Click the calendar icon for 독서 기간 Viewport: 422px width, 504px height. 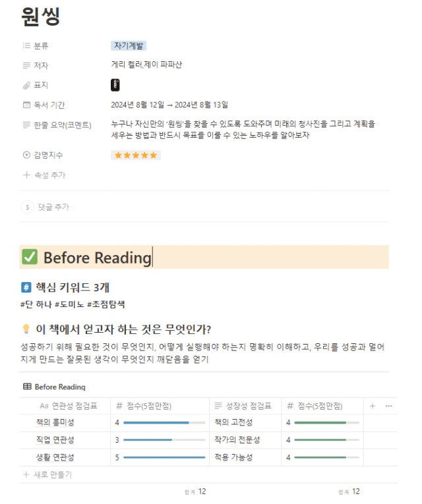point(26,105)
